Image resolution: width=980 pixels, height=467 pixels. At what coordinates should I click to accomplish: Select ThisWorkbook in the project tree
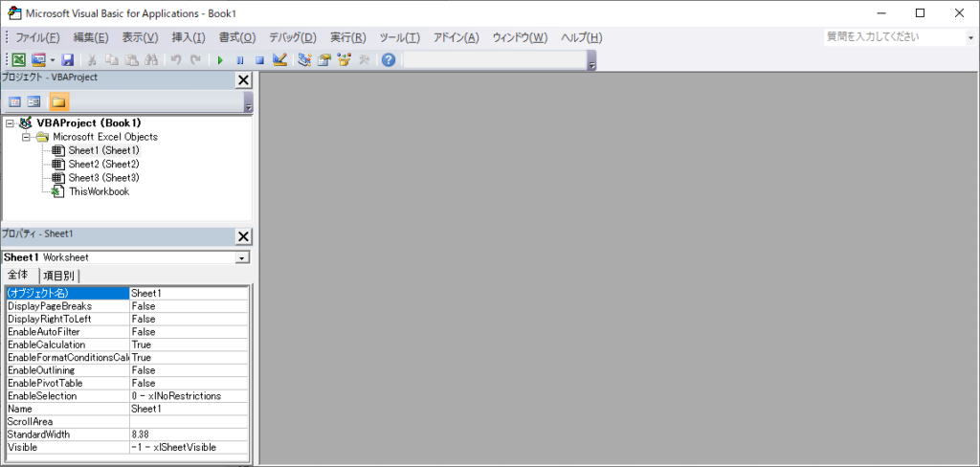point(99,191)
